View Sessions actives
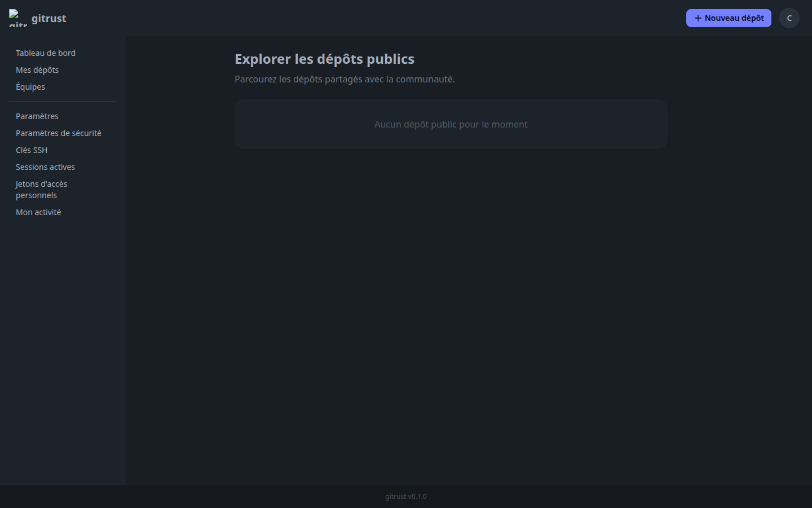 pos(45,167)
